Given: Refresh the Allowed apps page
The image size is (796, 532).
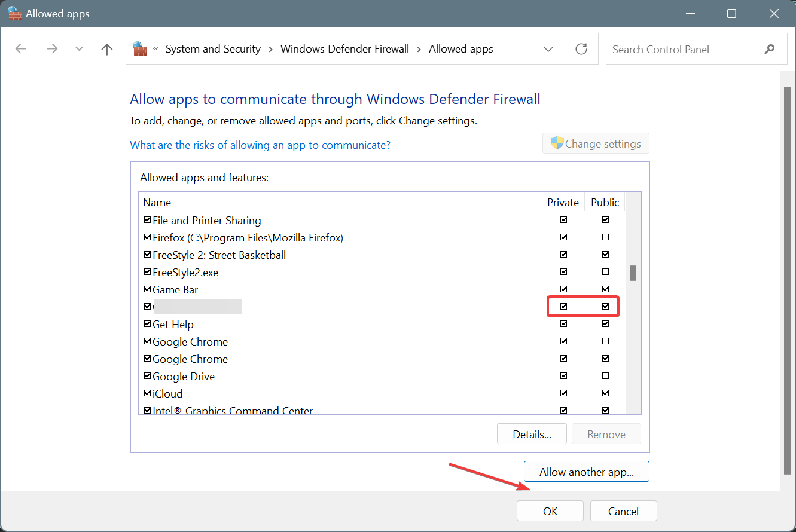Looking at the screenshot, I should 581,49.
